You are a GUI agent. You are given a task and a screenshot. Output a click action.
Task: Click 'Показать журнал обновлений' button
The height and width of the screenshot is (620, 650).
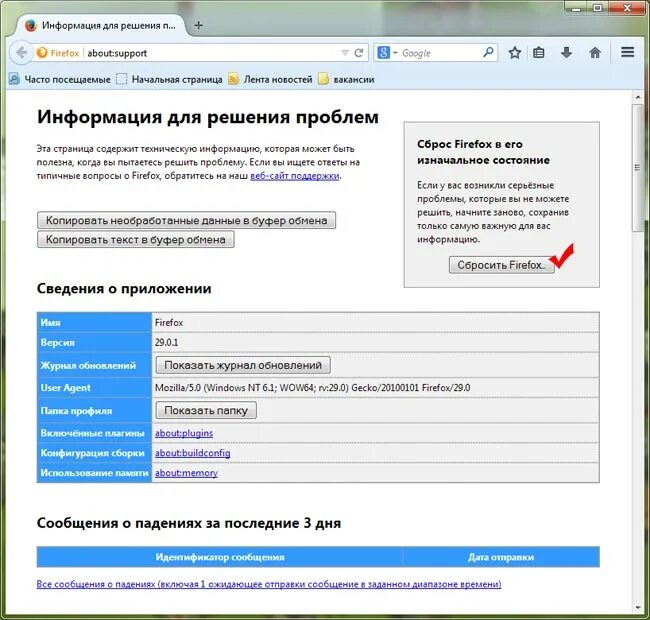[243, 365]
